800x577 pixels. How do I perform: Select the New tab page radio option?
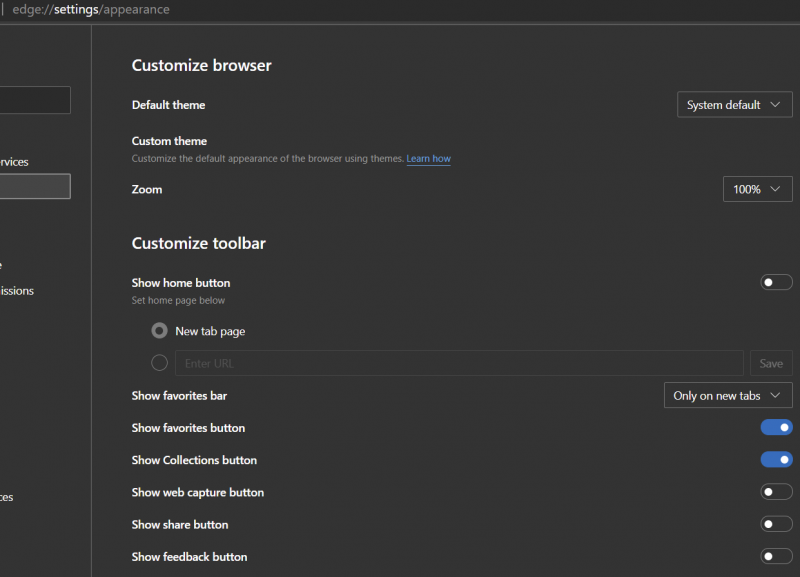(x=159, y=331)
